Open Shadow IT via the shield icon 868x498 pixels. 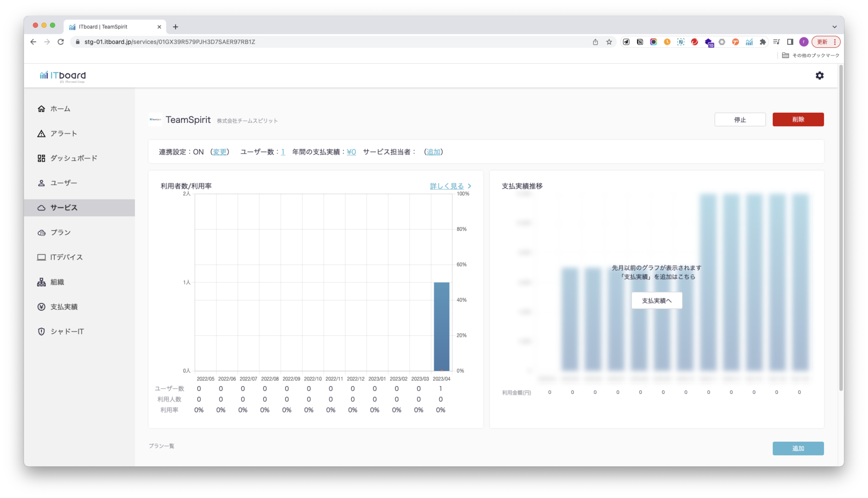click(x=41, y=331)
